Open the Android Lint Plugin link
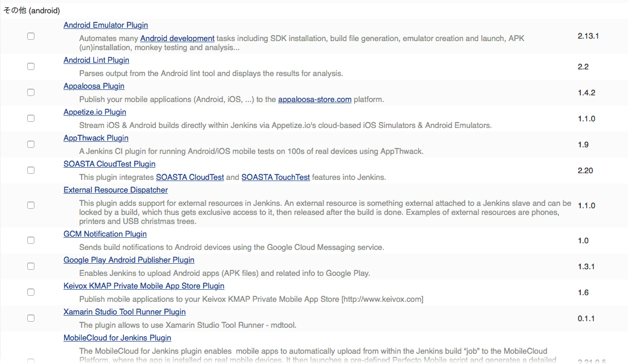Viewport: 628px width, 364px height. (x=96, y=60)
